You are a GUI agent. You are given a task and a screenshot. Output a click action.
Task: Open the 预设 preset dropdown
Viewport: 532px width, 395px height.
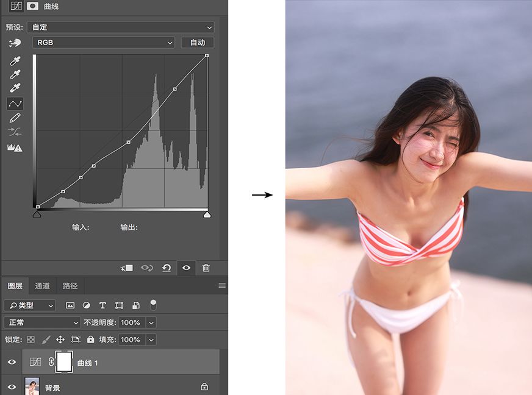tap(121, 27)
